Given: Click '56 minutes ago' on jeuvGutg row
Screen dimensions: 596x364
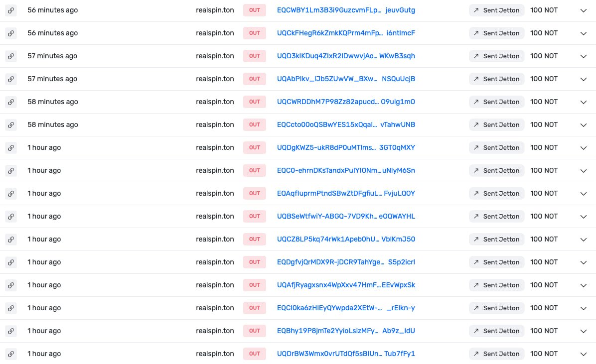Looking at the screenshot, I should pos(52,10).
